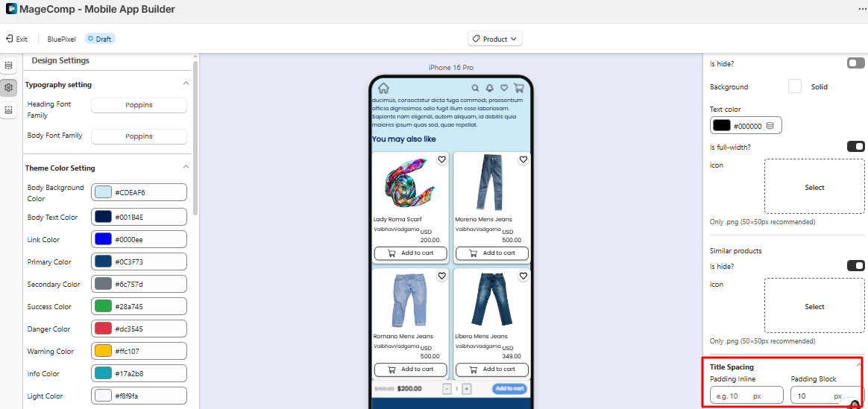The image size is (868, 409).
Task: Click Exit in the top bar
Action: (x=16, y=39)
